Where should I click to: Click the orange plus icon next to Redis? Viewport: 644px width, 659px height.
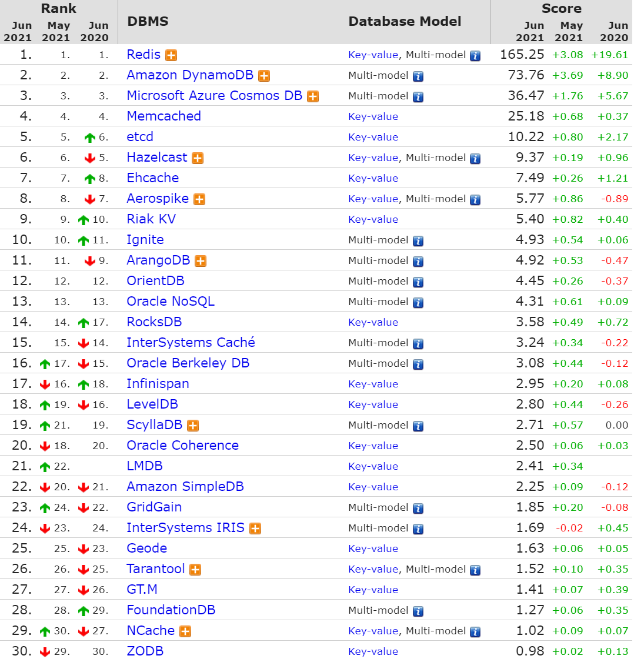tap(171, 55)
